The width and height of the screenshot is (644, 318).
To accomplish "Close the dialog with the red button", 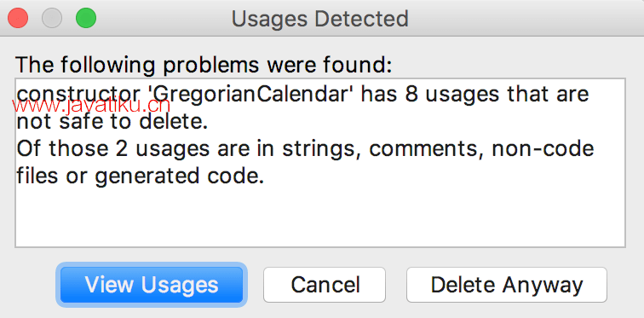I will (x=18, y=19).
